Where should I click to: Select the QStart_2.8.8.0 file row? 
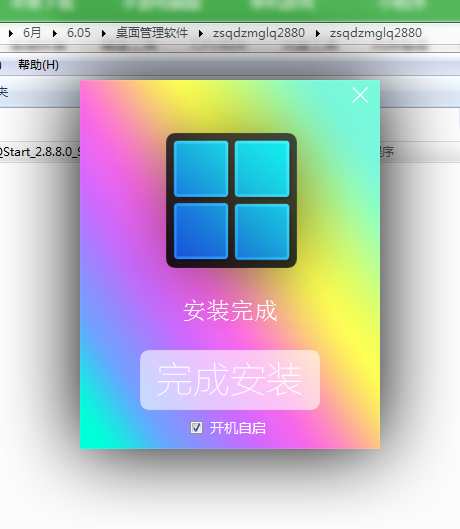pyautogui.click(x=40, y=152)
